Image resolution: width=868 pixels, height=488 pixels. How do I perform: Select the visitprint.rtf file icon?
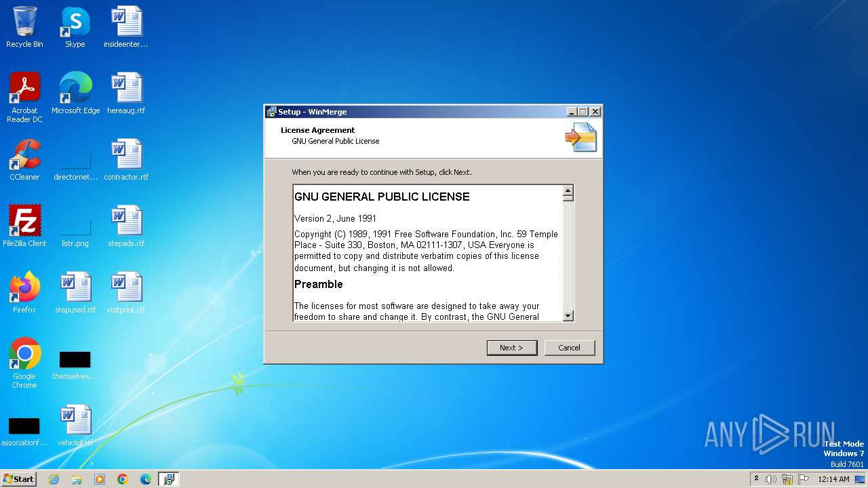pyautogui.click(x=126, y=293)
